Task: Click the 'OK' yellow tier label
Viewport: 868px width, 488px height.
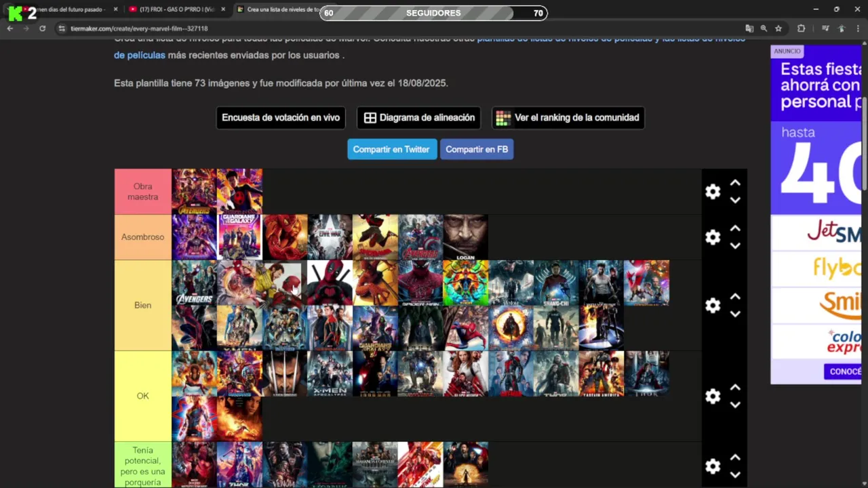Action: pyautogui.click(x=143, y=396)
